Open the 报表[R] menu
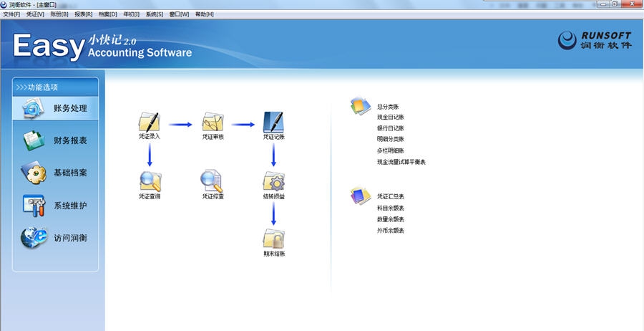This screenshot has height=331, width=644. pos(84,14)
